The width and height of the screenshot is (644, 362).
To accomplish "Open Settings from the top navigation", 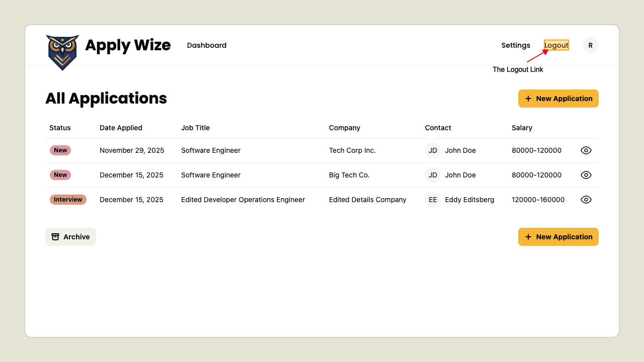I will [x=516, y=45].
